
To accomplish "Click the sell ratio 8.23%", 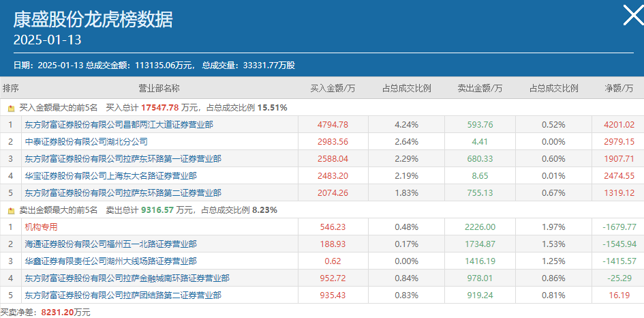I will (x=265, y=210).
